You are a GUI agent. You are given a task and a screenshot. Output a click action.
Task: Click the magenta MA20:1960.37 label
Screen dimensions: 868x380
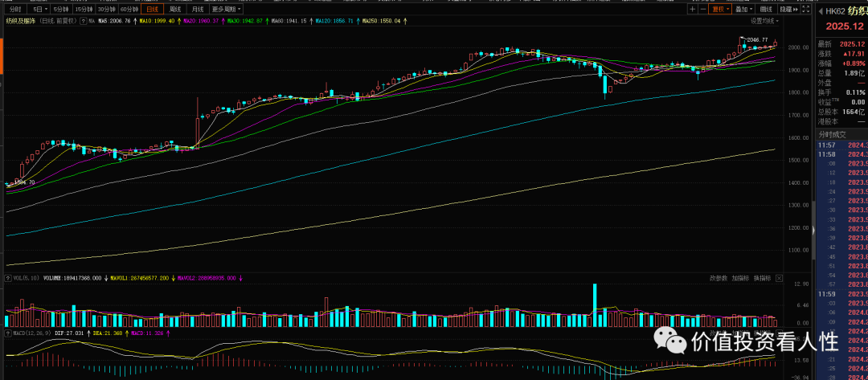[201, 21]
